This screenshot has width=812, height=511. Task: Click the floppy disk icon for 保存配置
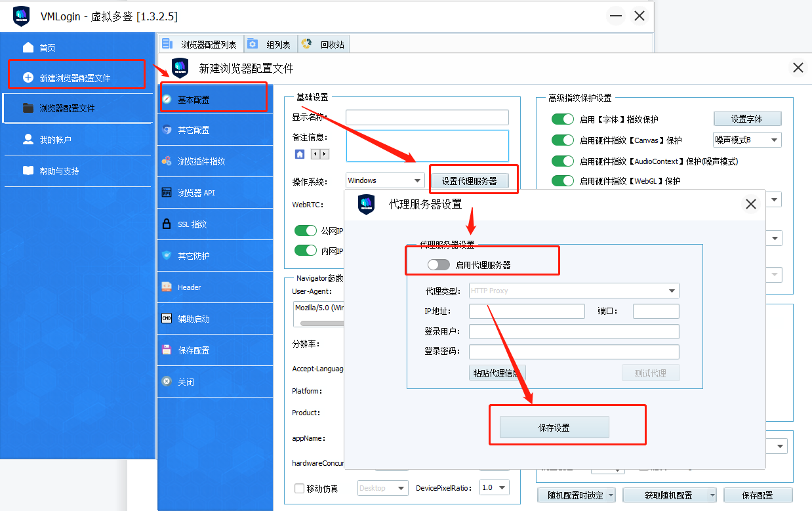pos(167,350)
